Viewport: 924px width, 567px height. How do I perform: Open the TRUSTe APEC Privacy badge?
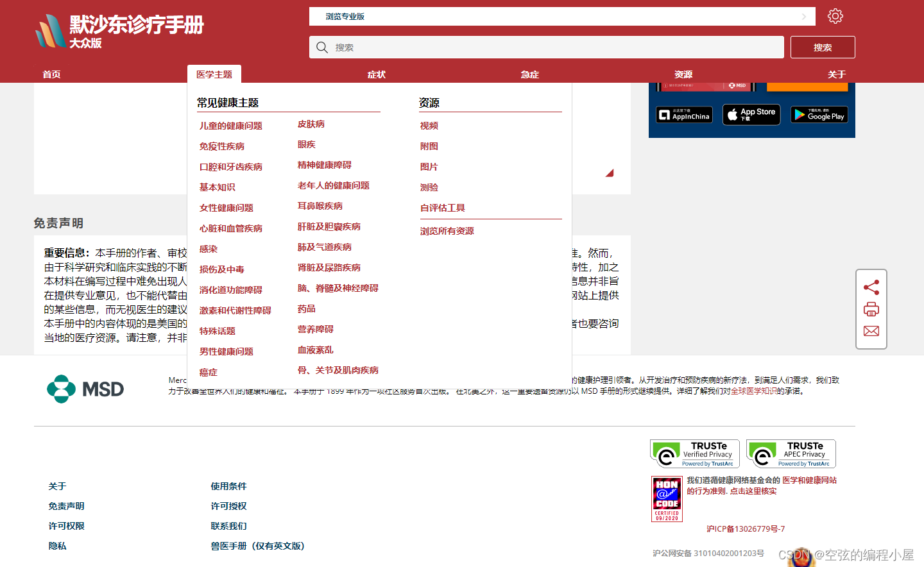791,454
